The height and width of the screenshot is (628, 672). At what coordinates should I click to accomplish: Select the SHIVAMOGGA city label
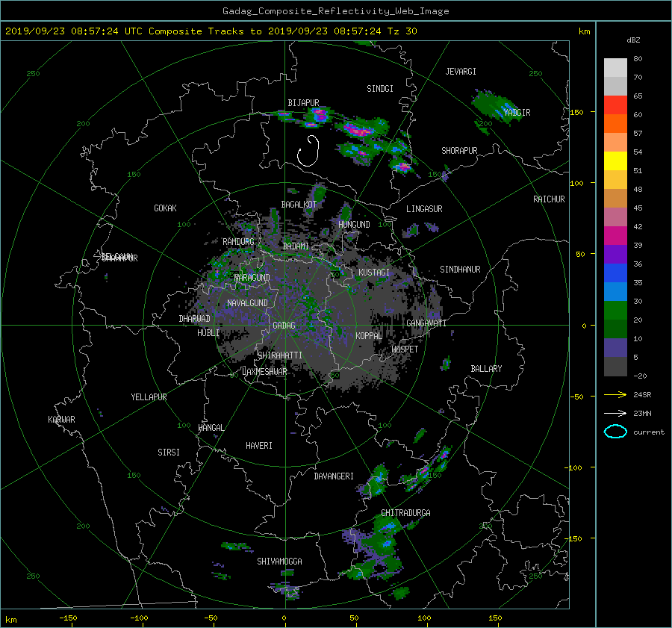[279, 562]
